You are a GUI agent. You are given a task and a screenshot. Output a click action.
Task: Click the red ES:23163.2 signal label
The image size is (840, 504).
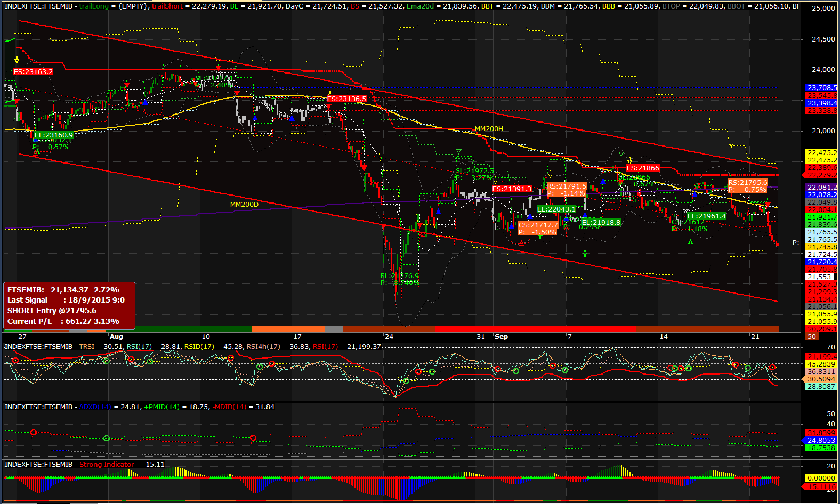(33, 71)
